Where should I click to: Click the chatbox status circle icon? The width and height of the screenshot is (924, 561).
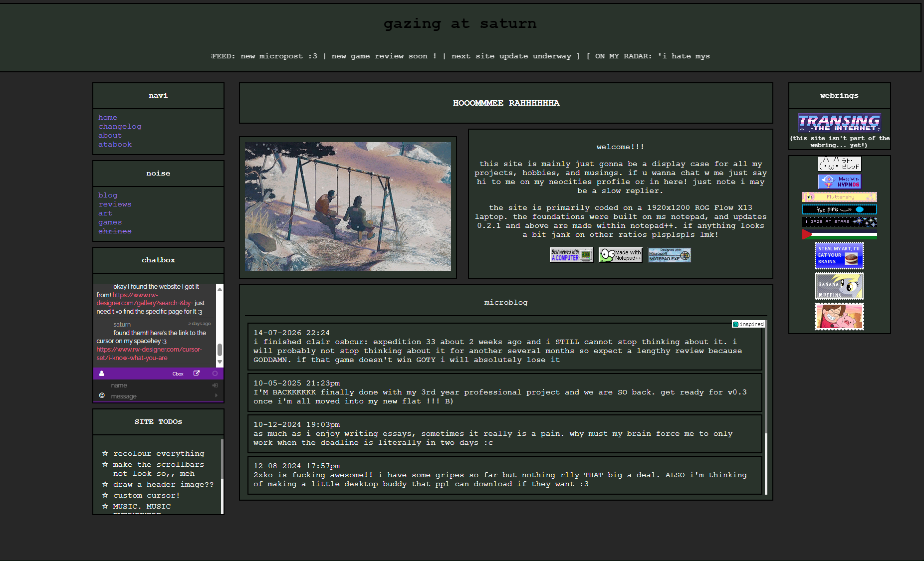tap(215, 374)
